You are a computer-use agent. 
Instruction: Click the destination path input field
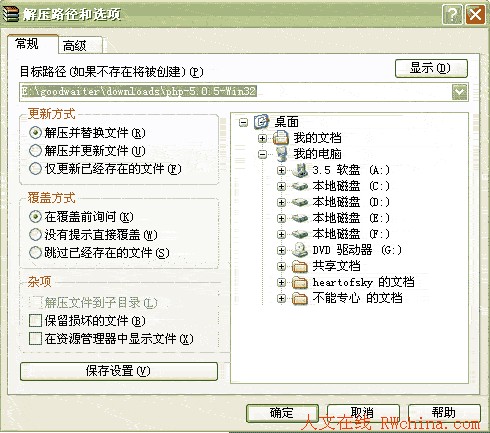coord(235,92)
